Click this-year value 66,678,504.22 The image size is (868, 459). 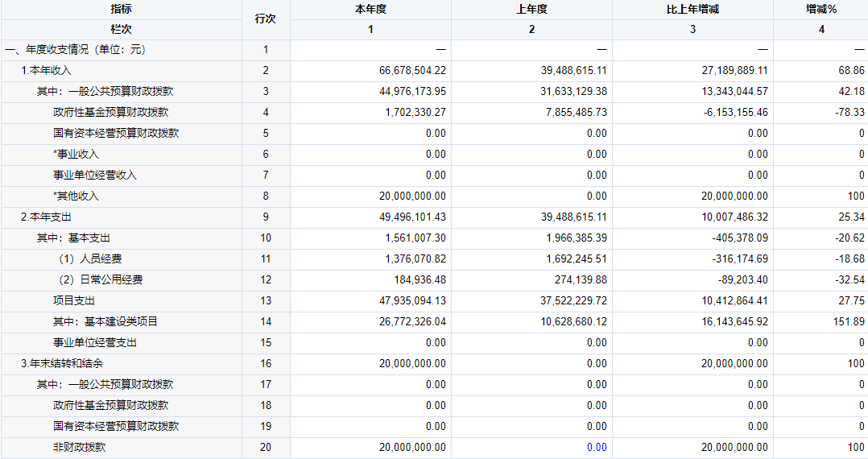click(412, 70)
